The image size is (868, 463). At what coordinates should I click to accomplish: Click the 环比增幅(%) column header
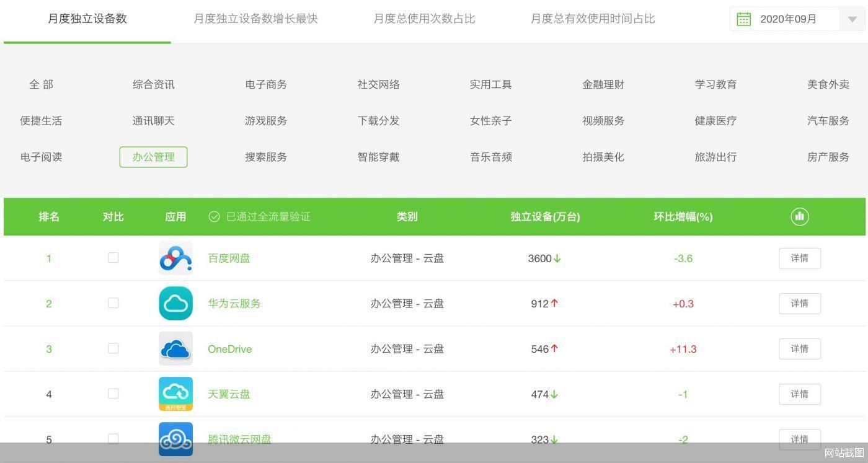coord(683,216)
